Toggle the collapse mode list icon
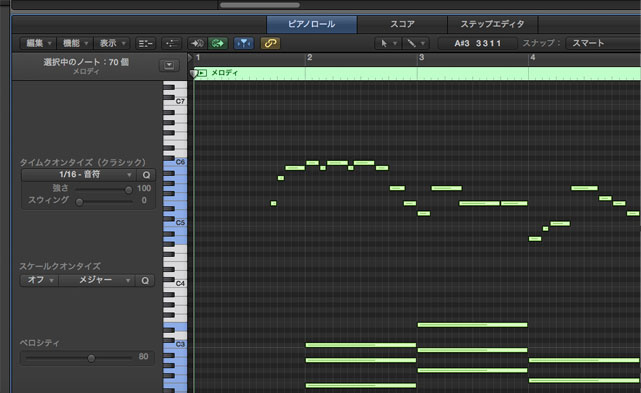Image resolution: width=641 pixels, height=393 pixels. click(x=145, y=43)
